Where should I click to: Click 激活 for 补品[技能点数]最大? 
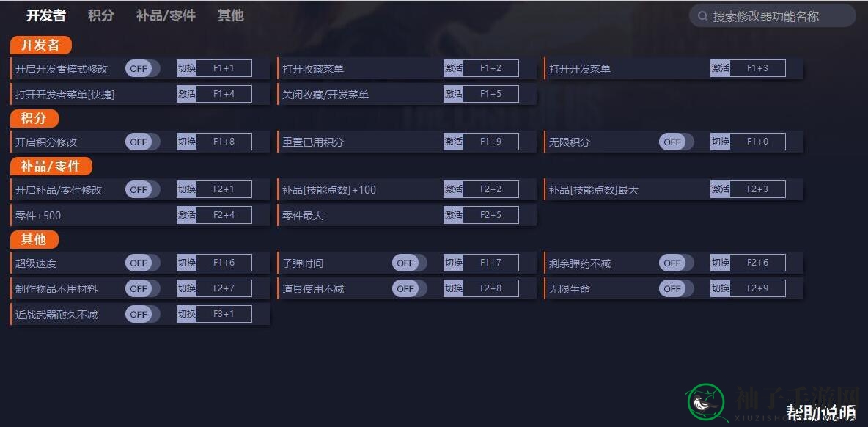[x=720, y=189]
